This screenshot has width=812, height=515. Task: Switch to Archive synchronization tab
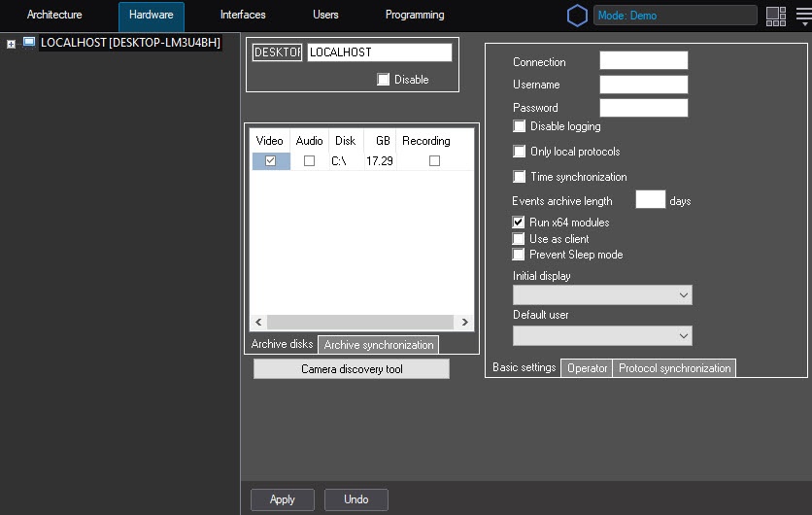(x=378, y=345)
